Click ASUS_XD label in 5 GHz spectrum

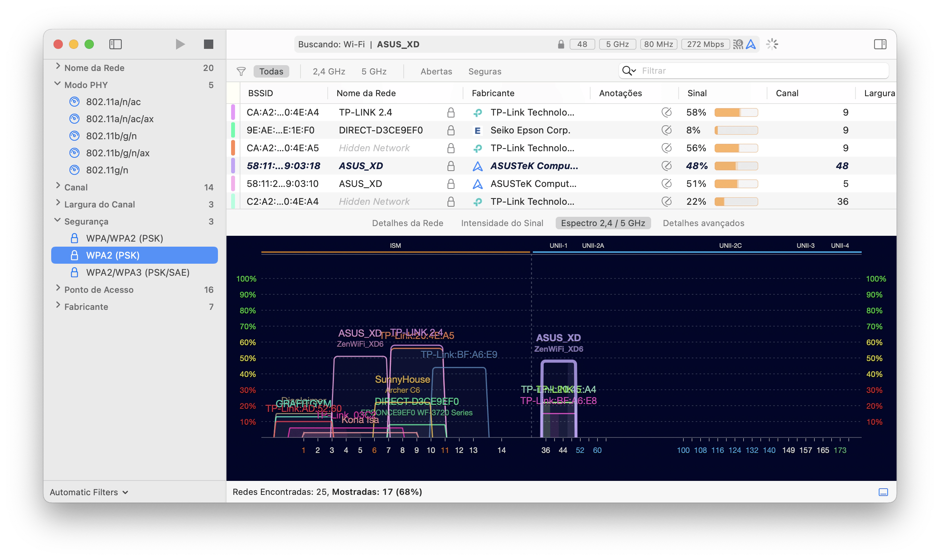click(558, 338)
